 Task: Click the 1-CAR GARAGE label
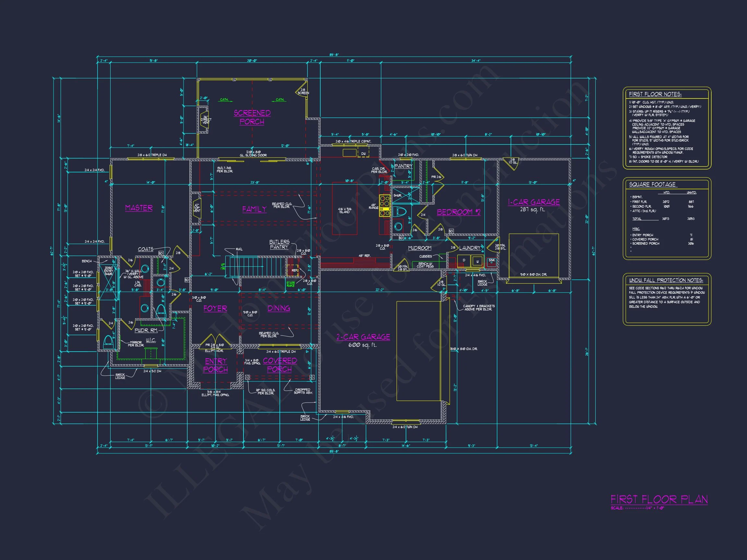(x=534, y=202)
